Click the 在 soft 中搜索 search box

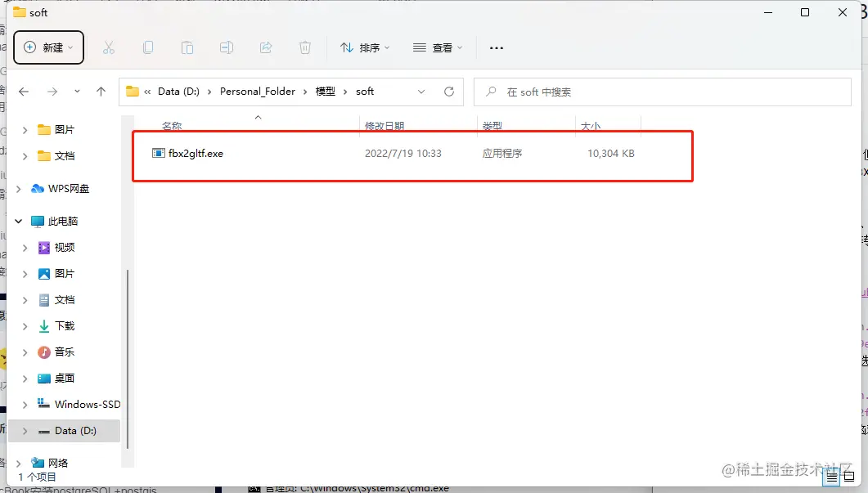tap(662, 92)
